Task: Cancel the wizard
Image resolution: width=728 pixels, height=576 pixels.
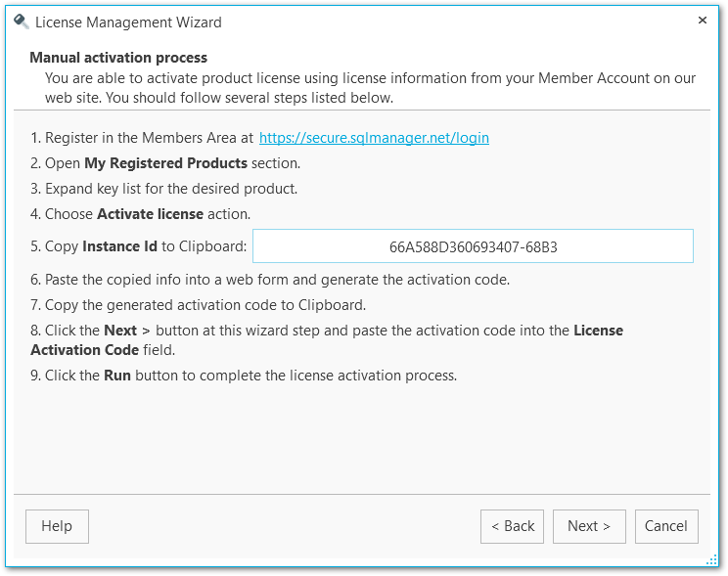Action: pyautogui.click(x=666, y=526)
